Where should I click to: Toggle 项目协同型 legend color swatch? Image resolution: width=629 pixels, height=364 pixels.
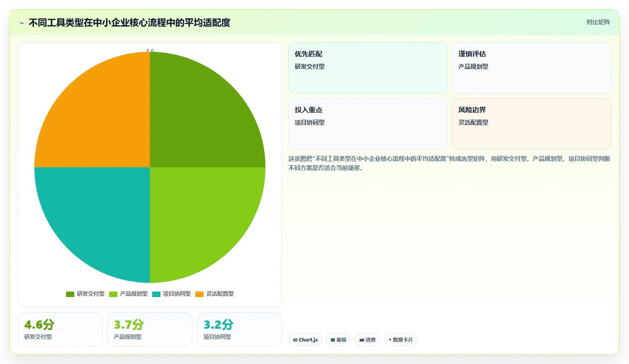[x=156, y=294]
